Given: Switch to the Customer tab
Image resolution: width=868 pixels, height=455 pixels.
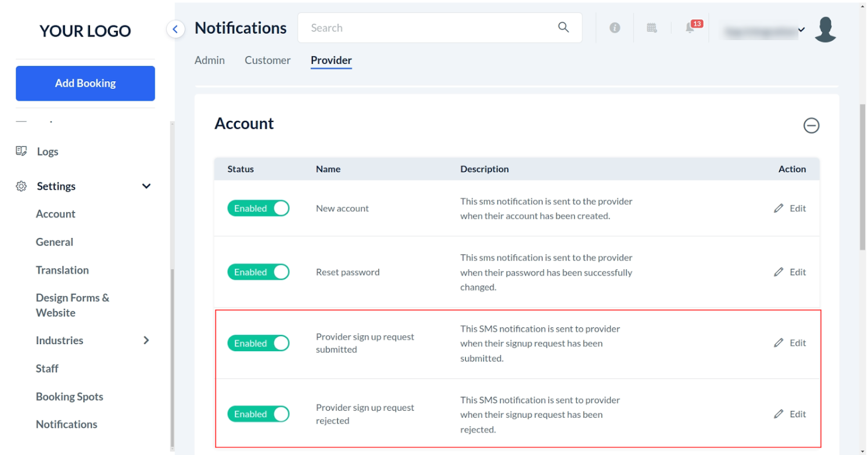Looking at the screenshot, I should [x=267, y=60].
